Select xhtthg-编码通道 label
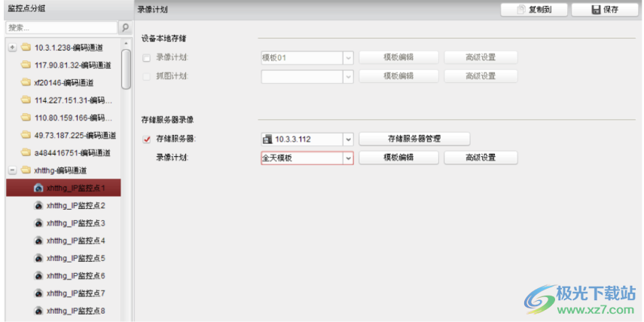Image resolution: width=644 pixels, height=322 pixels. [61, 170]
